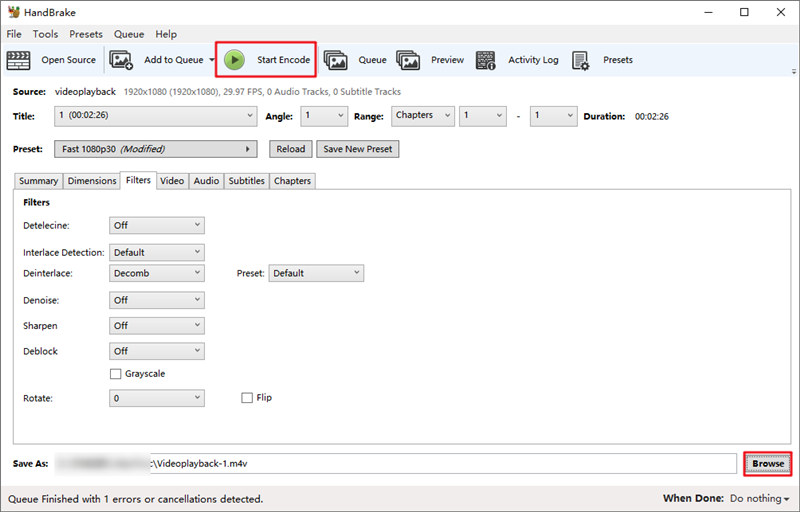
Task: Open the end chapter dropdown
Action: (554, 116)
